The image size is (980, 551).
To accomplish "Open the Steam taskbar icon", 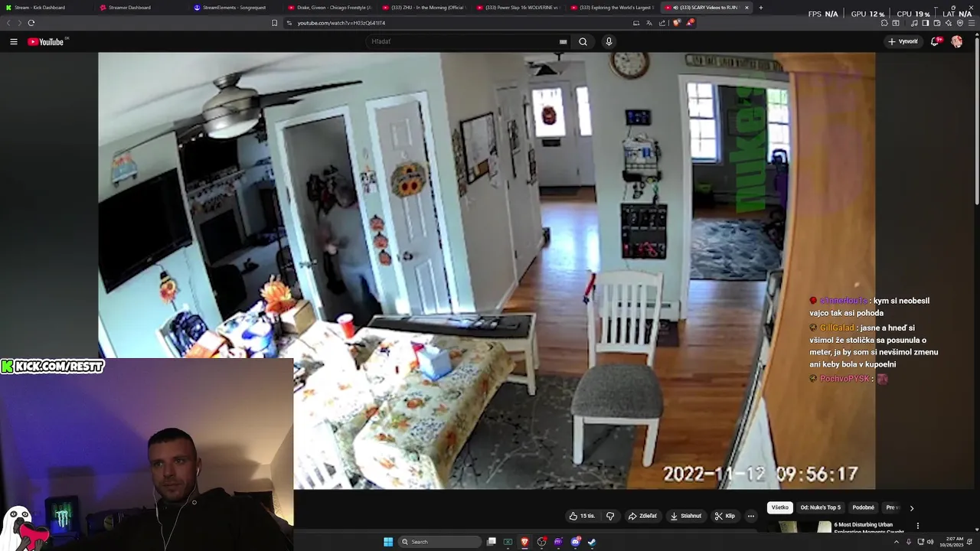I will 592,542.
